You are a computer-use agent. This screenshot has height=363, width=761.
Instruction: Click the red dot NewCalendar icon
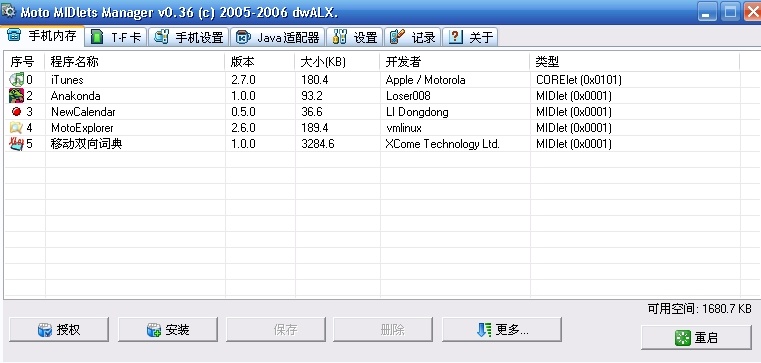17,112
